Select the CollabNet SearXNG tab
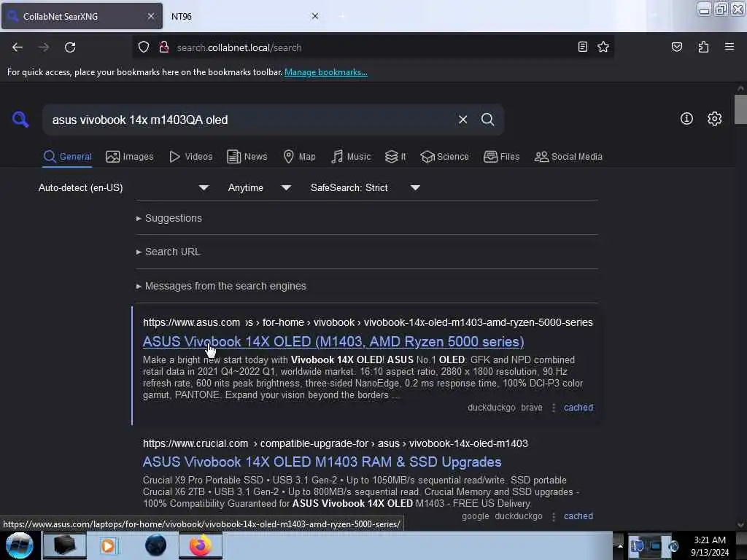 coord(82,16)
